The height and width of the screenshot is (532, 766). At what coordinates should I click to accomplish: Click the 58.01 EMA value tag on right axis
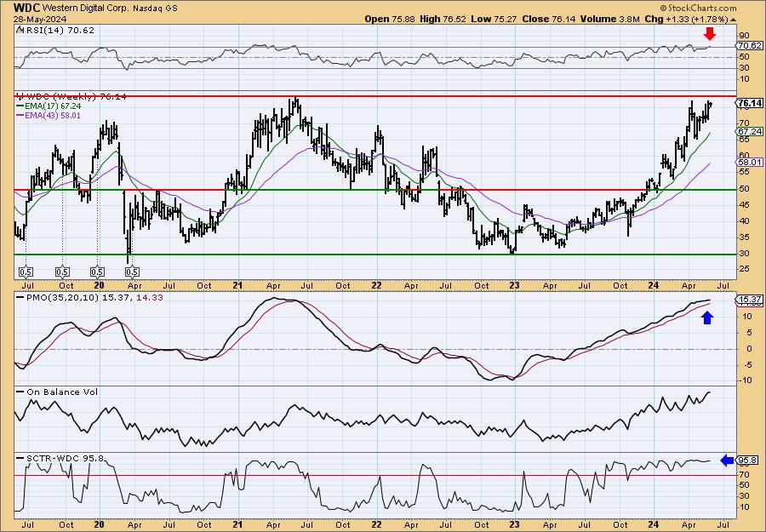[749, 162]
